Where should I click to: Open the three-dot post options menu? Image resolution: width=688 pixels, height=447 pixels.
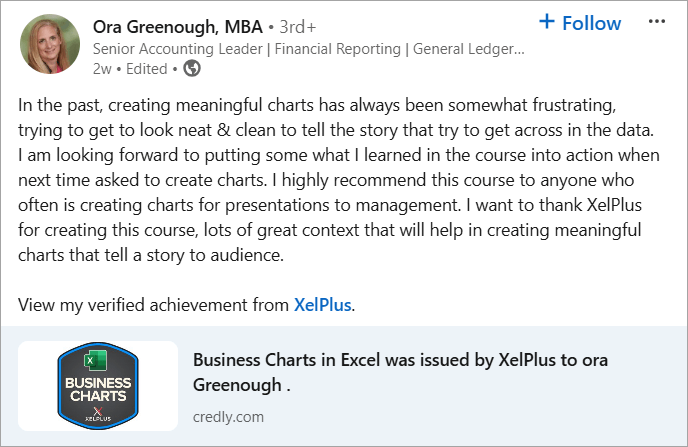(656, 21)
